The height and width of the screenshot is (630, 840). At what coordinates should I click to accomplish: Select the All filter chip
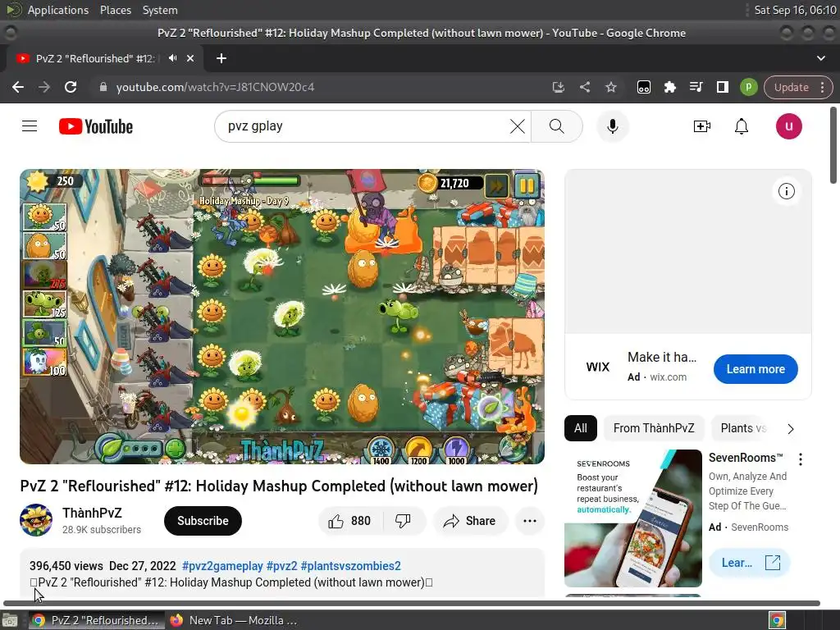tap(581, 428)
